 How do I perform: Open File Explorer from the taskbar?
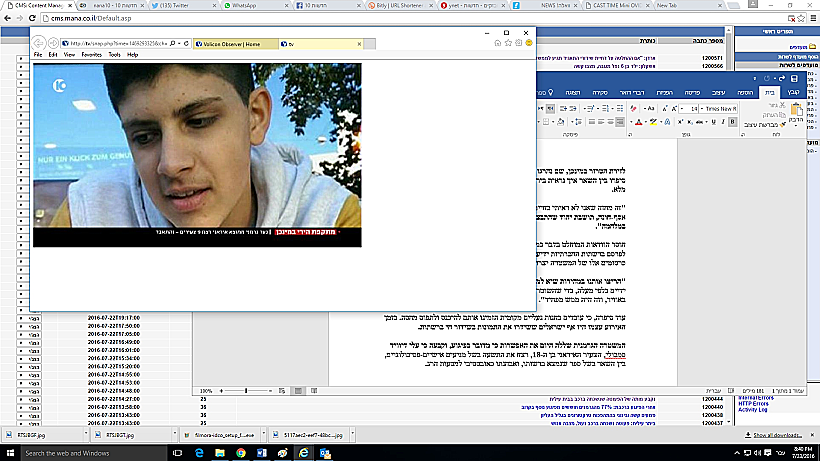[220, 453]
